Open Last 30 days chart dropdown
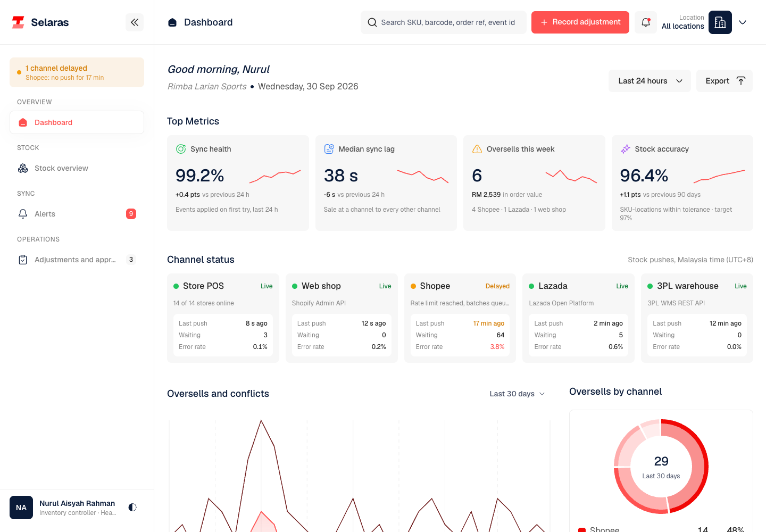The width and height of the screenshot is (766, 532). pos(517,394)
